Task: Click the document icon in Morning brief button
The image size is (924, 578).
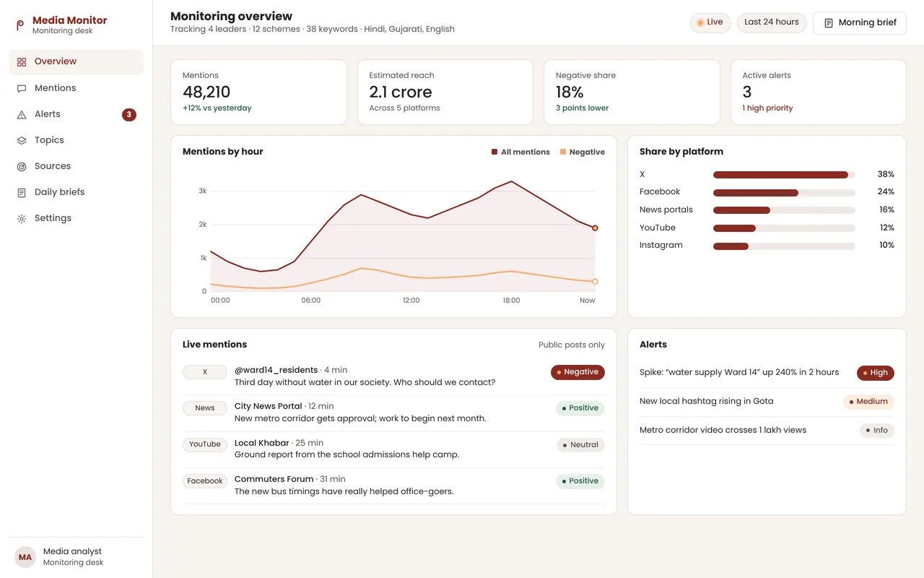Action: 829,23
